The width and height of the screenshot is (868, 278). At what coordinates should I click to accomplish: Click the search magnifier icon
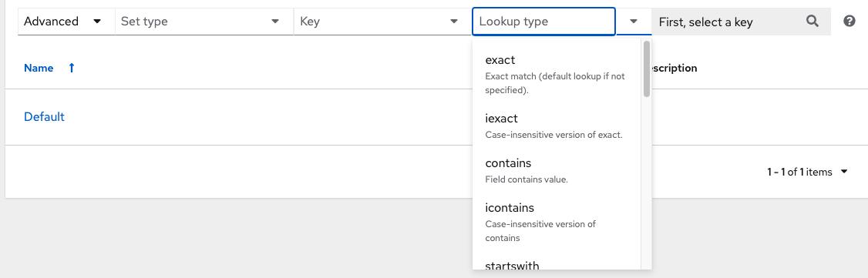812,22
